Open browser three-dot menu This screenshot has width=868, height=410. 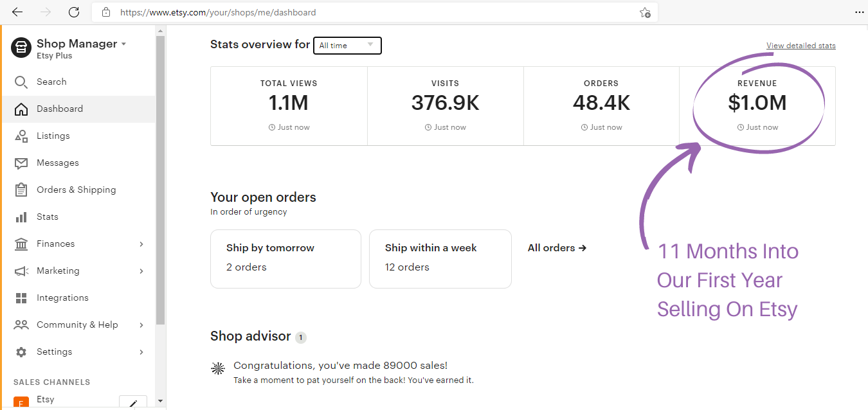pyautogui.click(x=860, y=12)
